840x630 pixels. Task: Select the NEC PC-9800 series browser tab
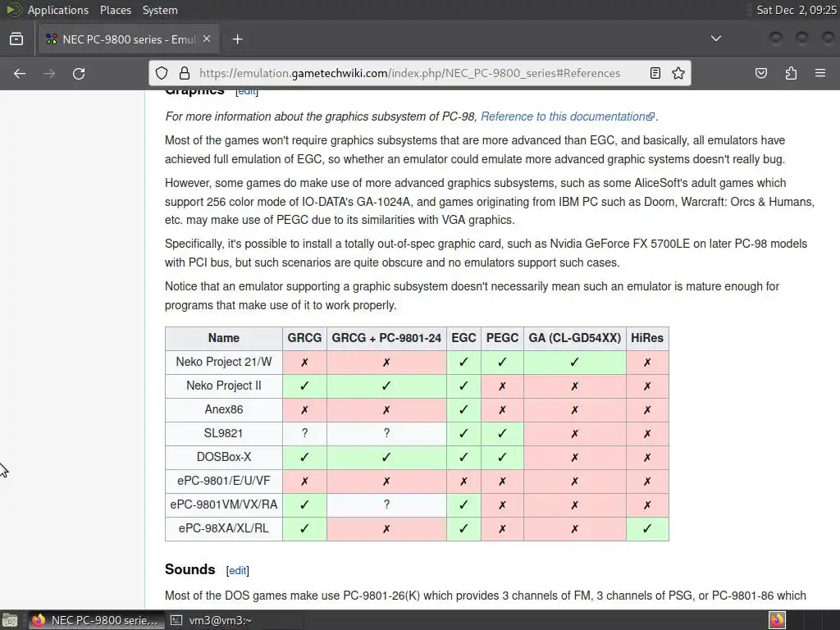pos(129,39)
